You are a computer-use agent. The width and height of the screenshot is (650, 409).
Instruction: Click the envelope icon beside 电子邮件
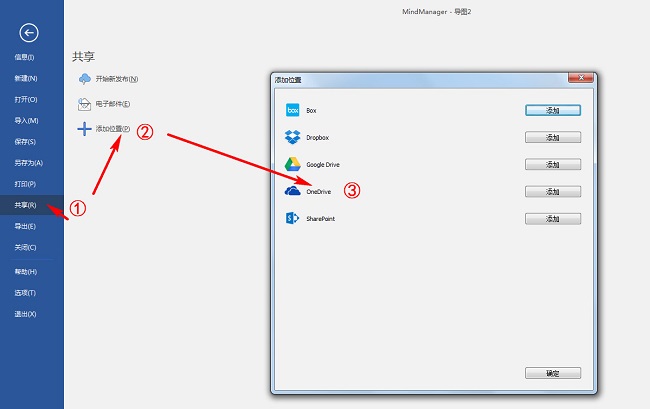click(x=84, y=104)
